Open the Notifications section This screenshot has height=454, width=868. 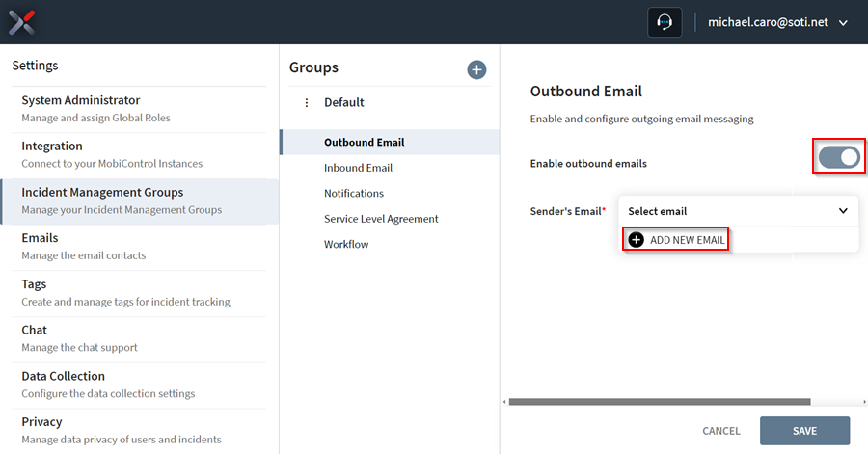[354, 193]
